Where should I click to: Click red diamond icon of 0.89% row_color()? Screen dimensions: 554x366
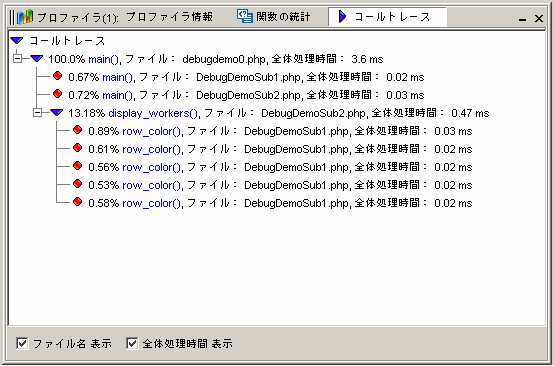pyautogui.click(x=77, y=130)
